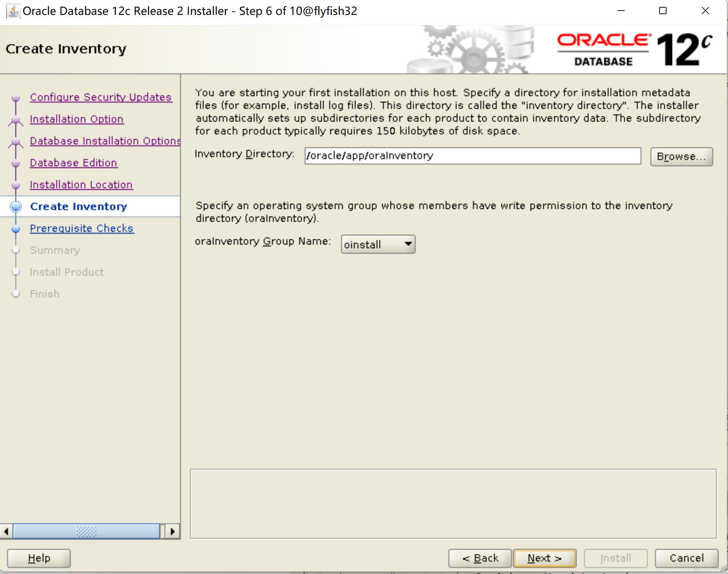Open the oraInventory Group Name dropdown

click(x=378, y=244)
